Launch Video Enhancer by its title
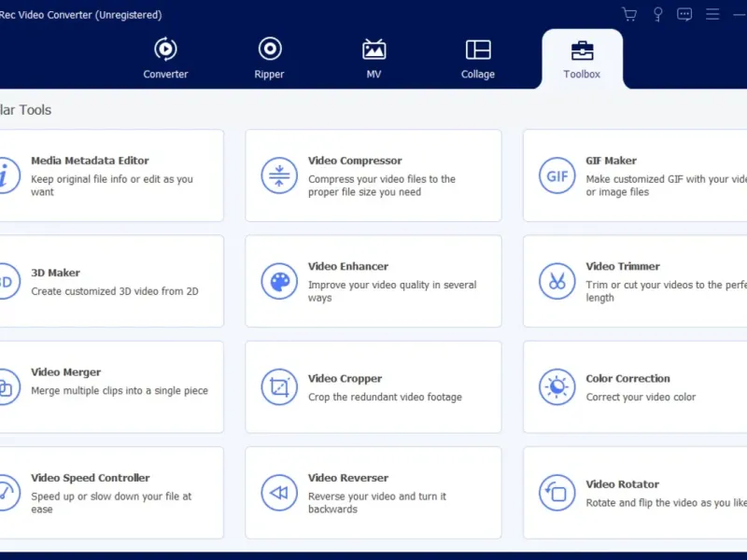 [347, 267]
